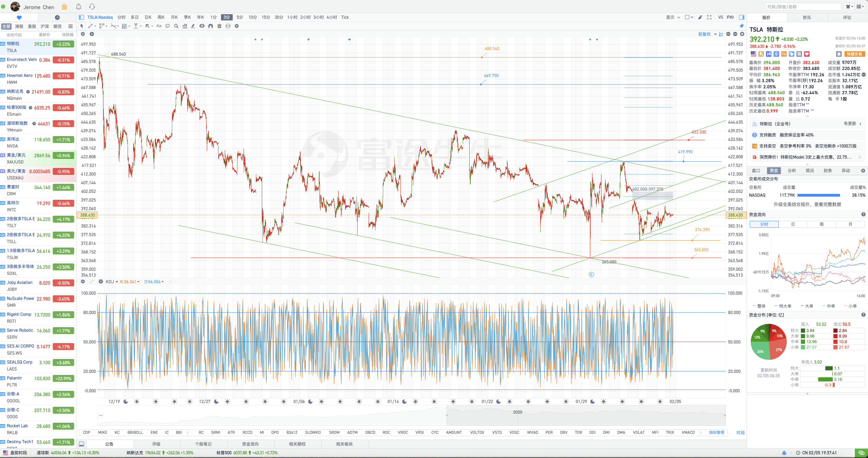Pick the Aa text annotation tool
Image resolution: width=868 pixels, height=458 pixels.
point(159,26)
